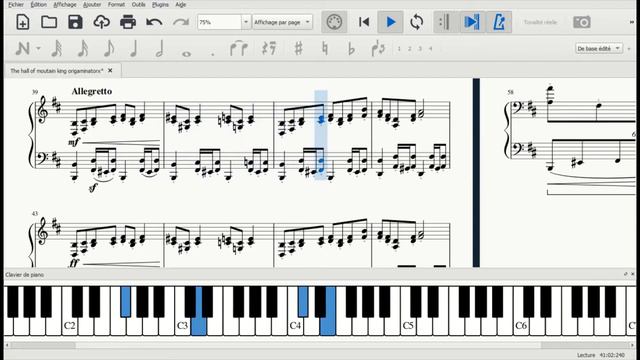Toggle the metronome
The height and width of the screenshot is (360, 640).
pos(499,22)
